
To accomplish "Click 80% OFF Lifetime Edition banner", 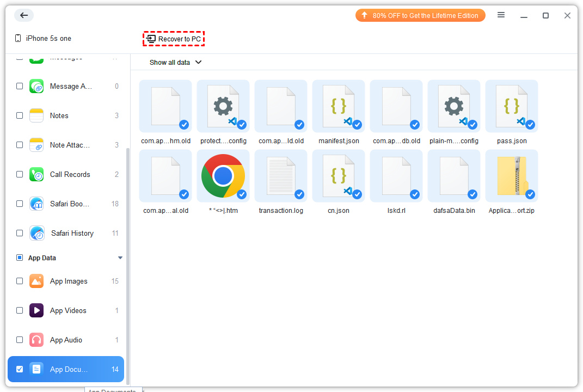I will click(420, 15).
